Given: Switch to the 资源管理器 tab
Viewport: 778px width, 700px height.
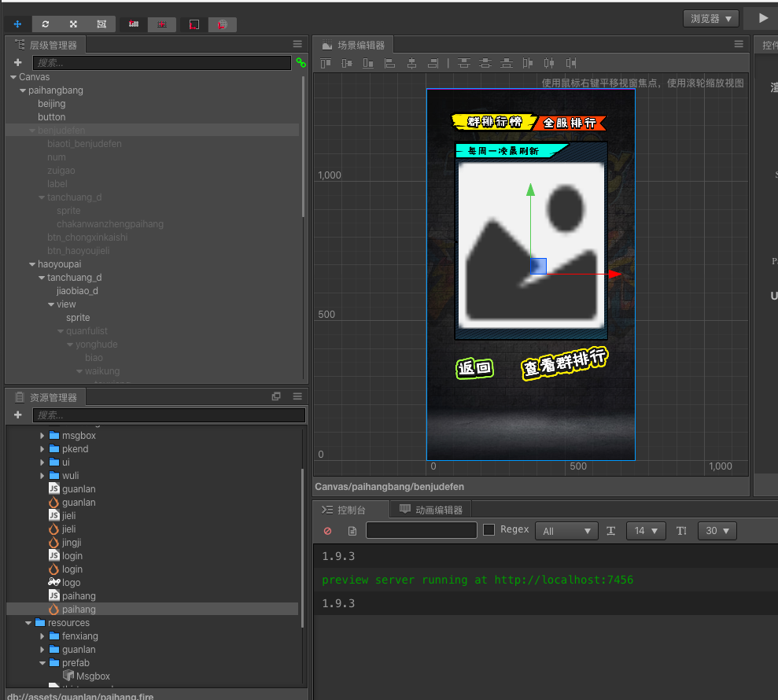Looking at the screenshot, I should tap(46, 397).
